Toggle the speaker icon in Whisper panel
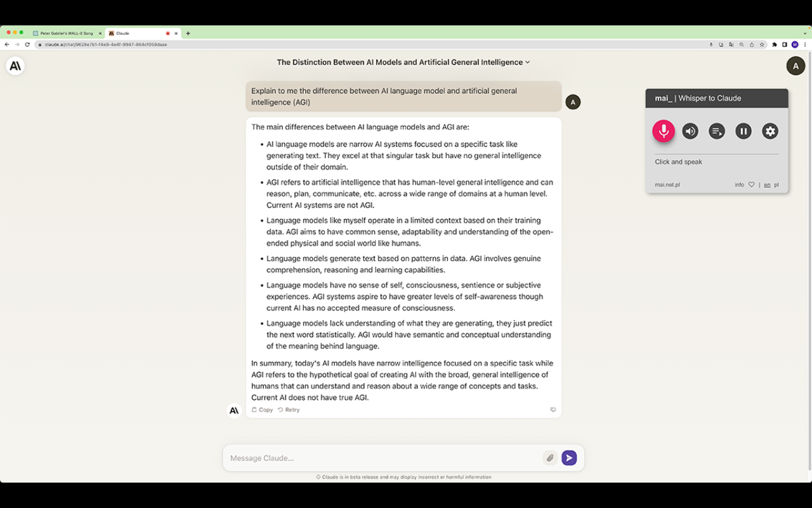This screenshot has height=508, width=812. 690,131
